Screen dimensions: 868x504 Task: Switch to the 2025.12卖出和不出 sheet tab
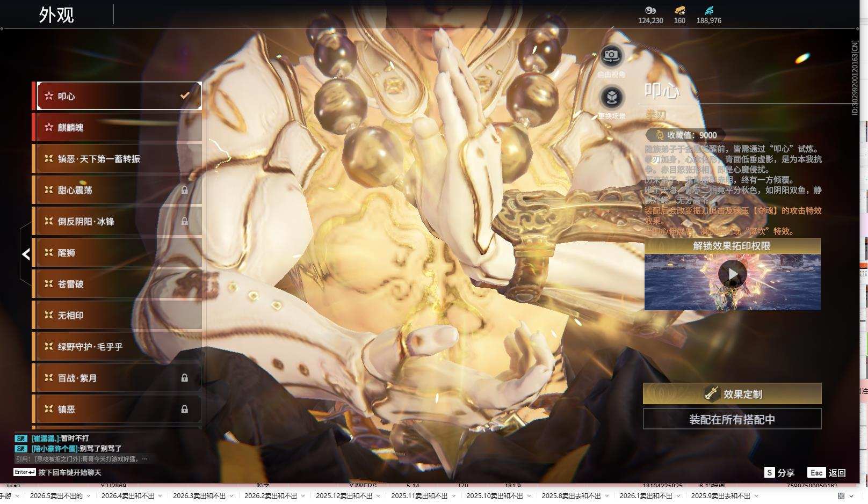point(344,496)
